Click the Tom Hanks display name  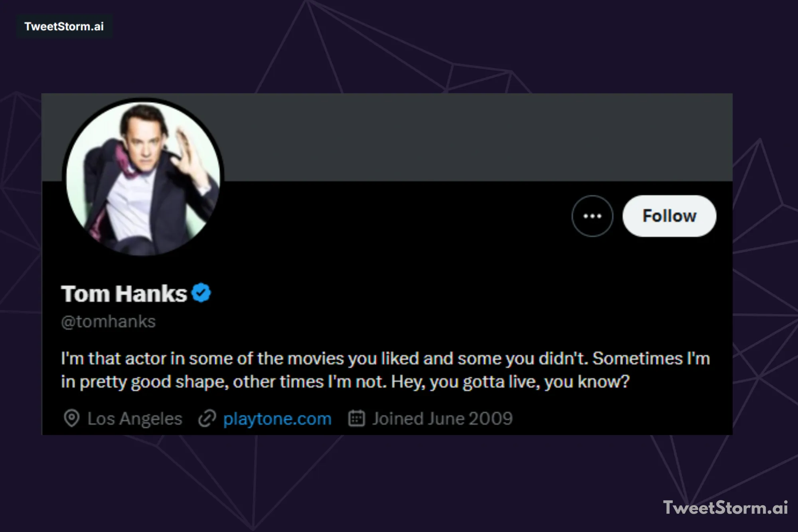point(124,294)
